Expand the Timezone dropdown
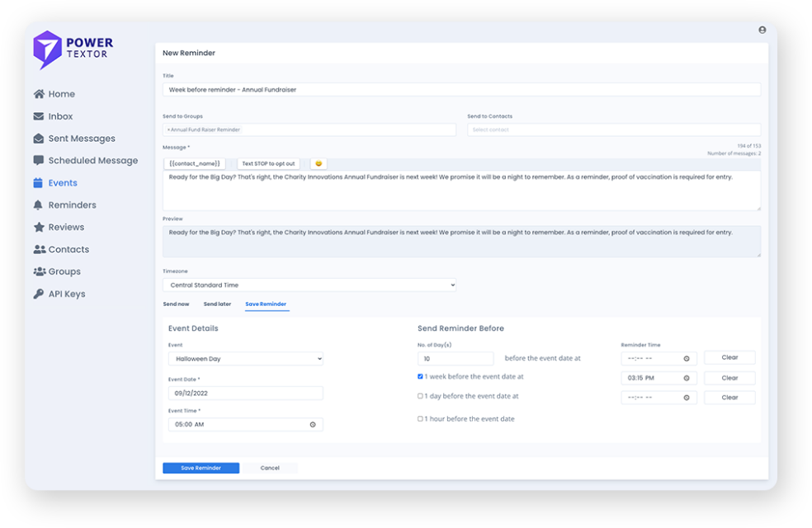The height and width of the screenshot is (528, 812). click(x=309, y=285)
